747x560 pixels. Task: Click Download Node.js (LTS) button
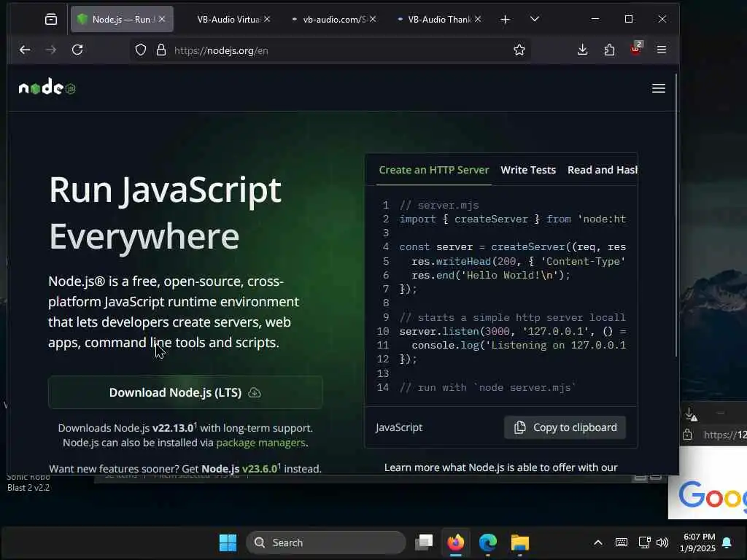pos(185,392)
